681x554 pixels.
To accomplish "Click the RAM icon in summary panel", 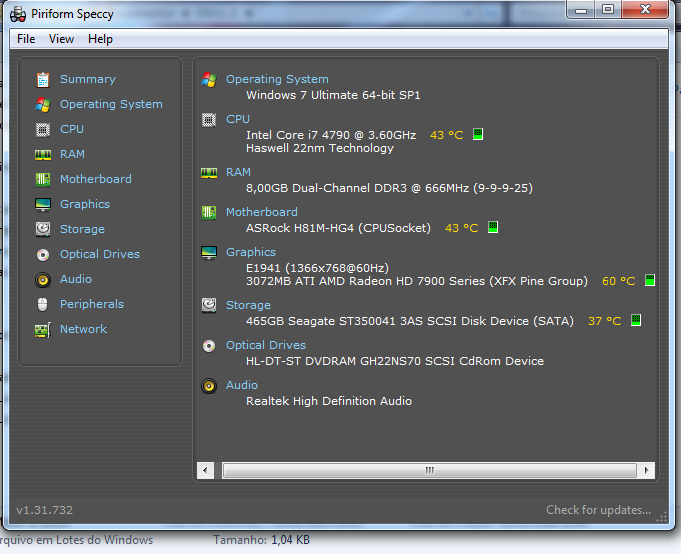I will pyautogui.click(x=209, y=173).
